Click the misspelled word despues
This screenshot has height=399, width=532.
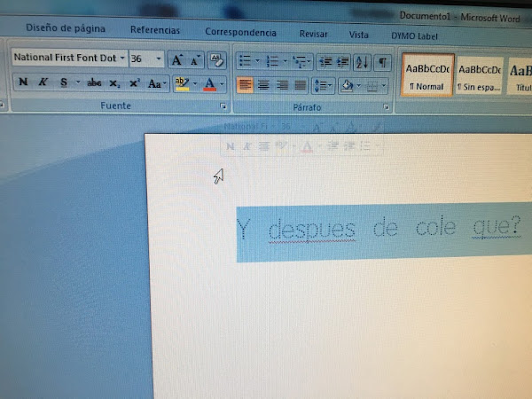pos(311,230)
